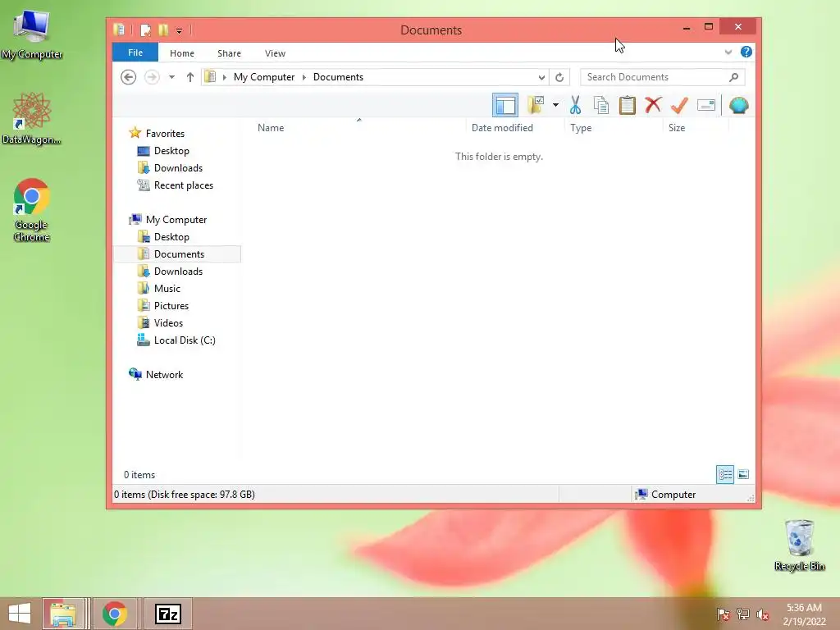This screenshot has width=840, height=630.
Task: Open Desktop under Favorites
Action: [x=171, y=151]
